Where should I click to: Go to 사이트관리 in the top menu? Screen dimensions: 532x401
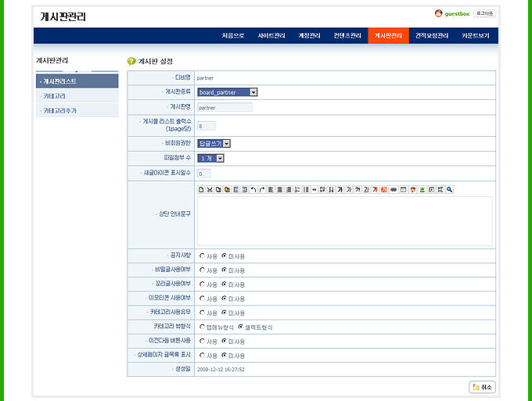point(271,36)
